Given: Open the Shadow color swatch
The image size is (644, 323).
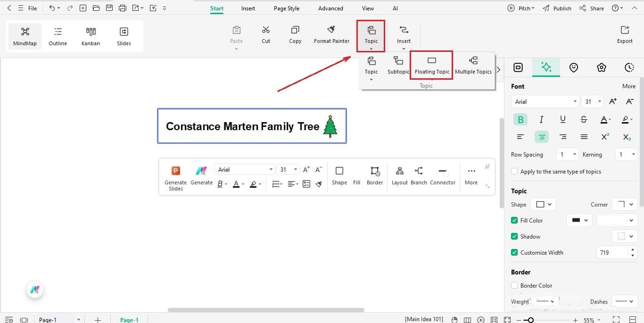Looking at the screenshot, I should (625, 236).
